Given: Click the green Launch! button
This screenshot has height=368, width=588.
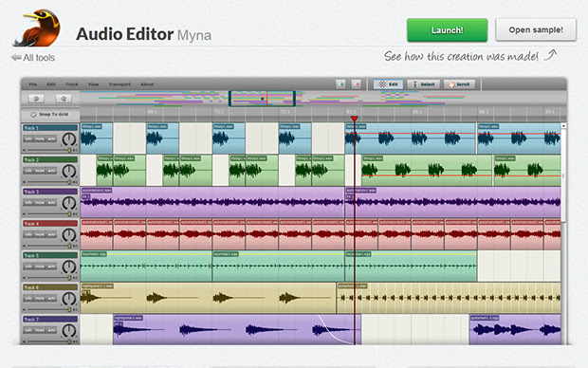Looking at the screenshot, I should (447, 30).
